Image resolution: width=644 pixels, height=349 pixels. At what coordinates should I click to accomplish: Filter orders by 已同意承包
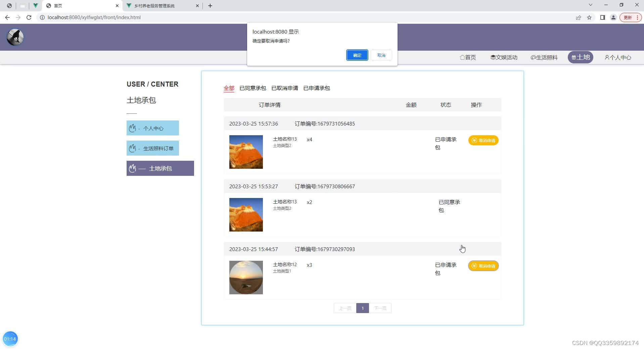tap(253, 88)
